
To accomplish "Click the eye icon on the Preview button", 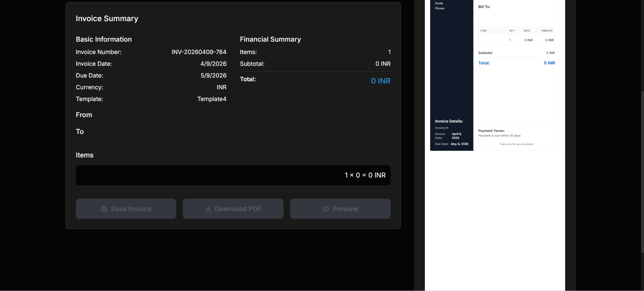I will (326, 209).
